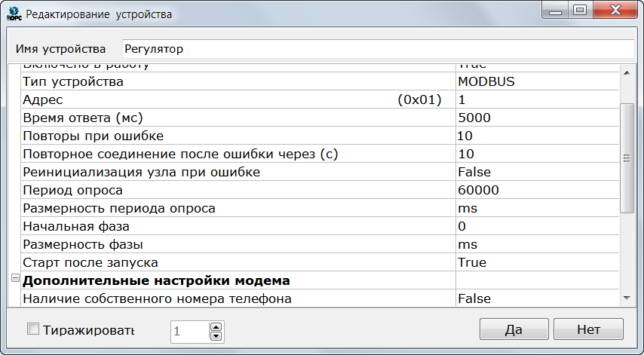
Task: Confirm with the Да button
Action: tap(514, 329)
